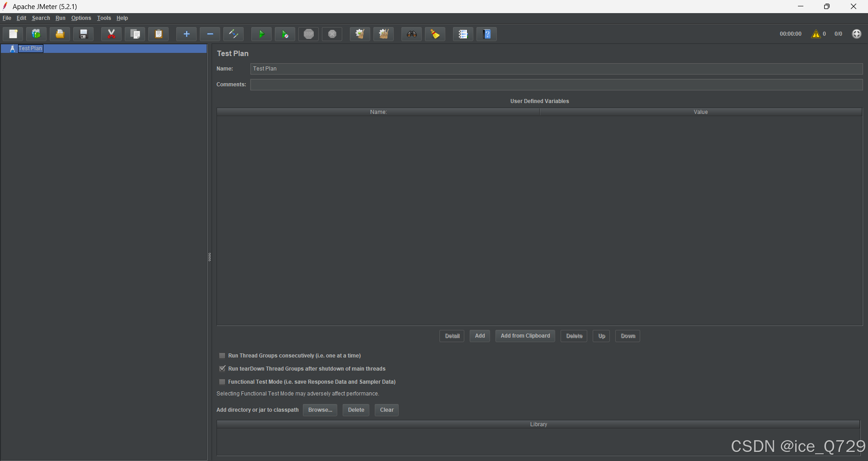Start the test plan with the green arrow
The height and width of the screenshot is (461, 868).
[x=261, y=34]
